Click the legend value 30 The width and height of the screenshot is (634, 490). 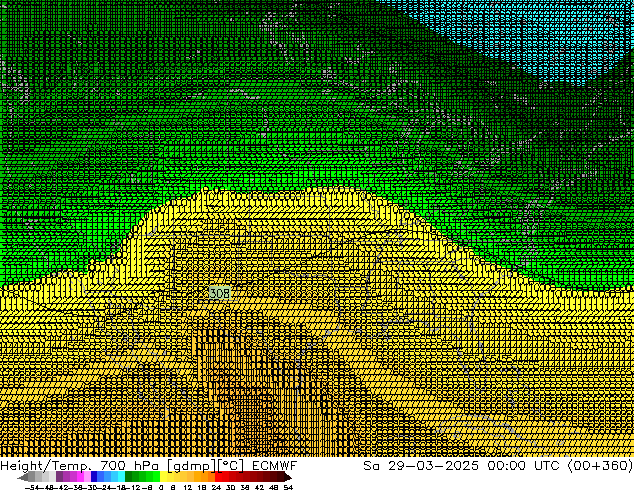[x=230, y=487]
